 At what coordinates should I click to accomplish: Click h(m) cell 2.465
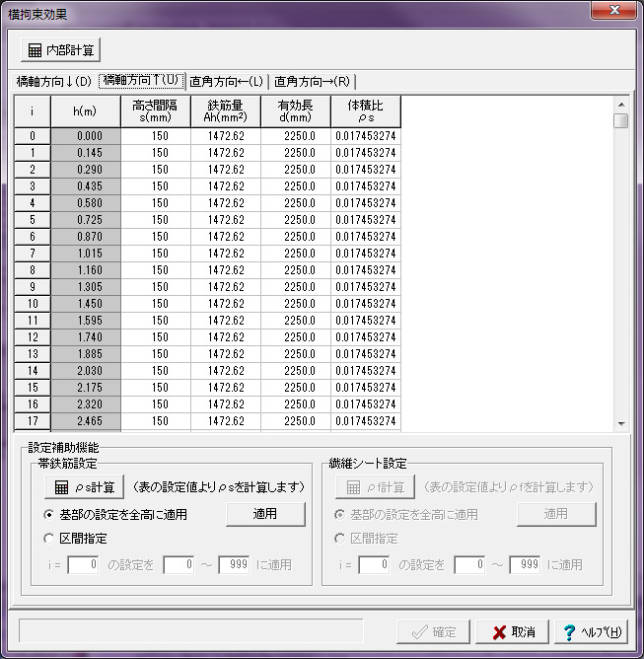click(x=86, y=421)
